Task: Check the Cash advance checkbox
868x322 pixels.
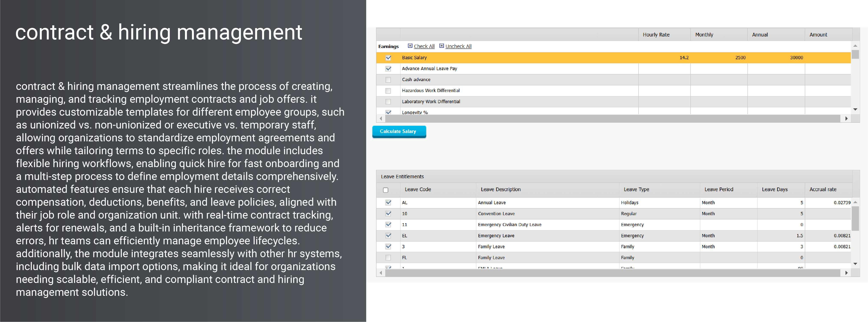Action: click(x=388, y=80)
